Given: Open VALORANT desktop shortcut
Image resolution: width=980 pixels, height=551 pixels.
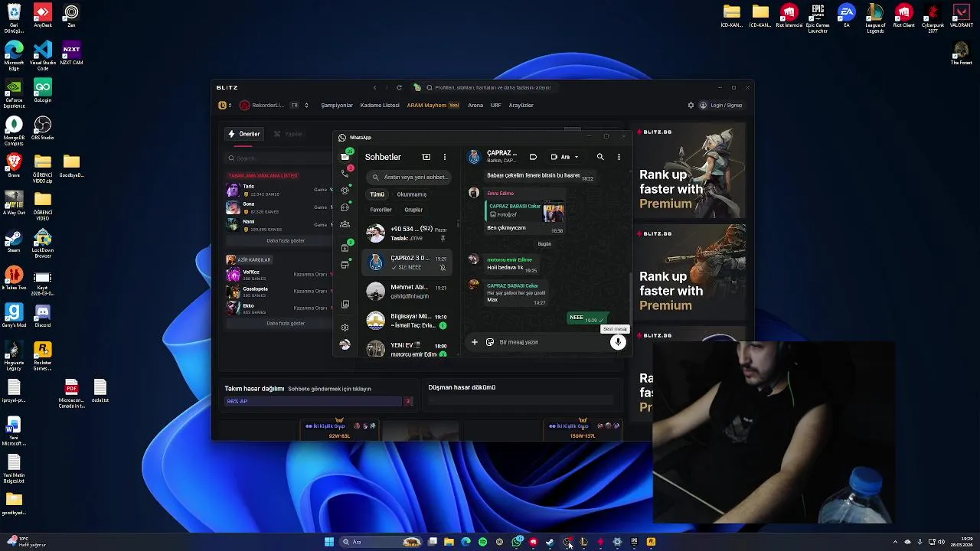Looking at the screenshot, I should coord(961,16).
